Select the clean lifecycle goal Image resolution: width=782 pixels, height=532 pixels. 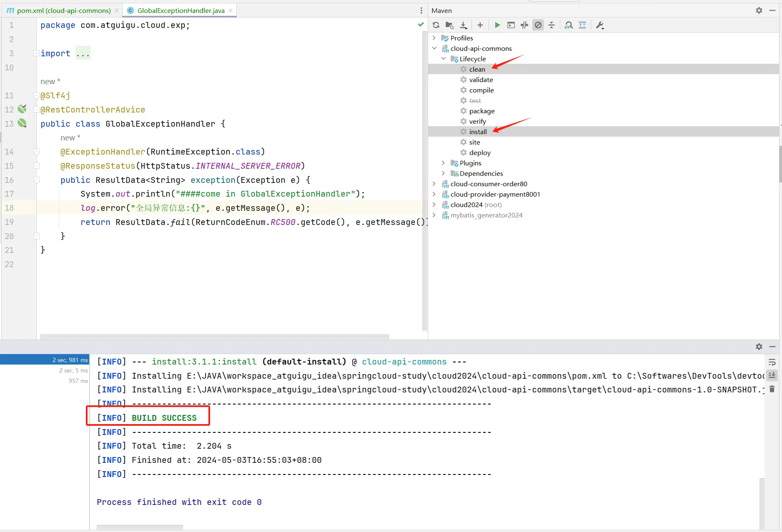477,69
